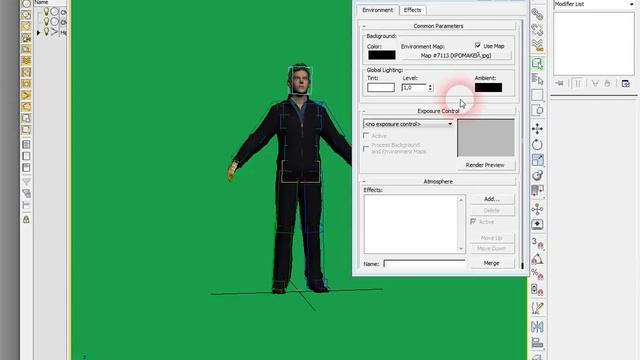The height and width of the screenshot is (360, 640).
Task: Click the Delete atmosphere button
Action: click(492, 210)
